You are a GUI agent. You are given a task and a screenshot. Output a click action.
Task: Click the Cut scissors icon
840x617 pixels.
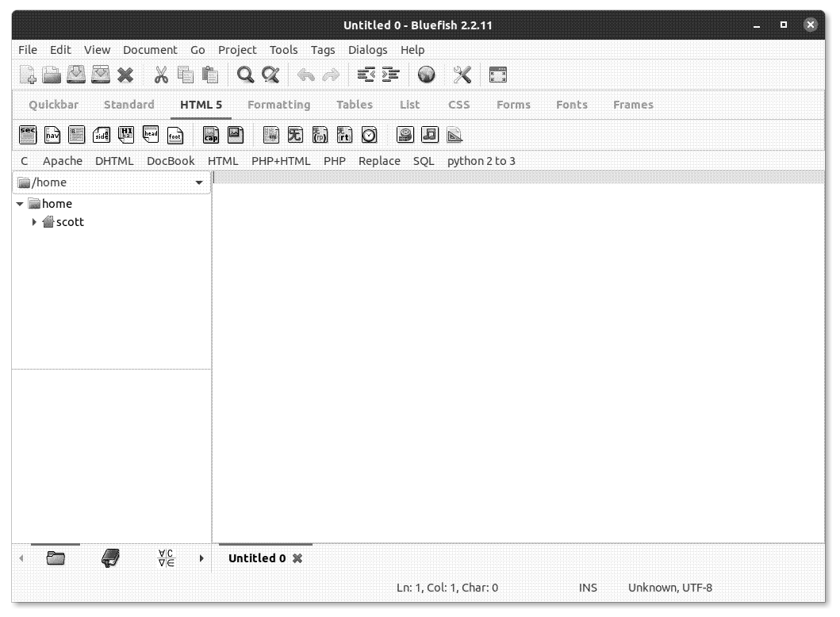click(161, 75)
